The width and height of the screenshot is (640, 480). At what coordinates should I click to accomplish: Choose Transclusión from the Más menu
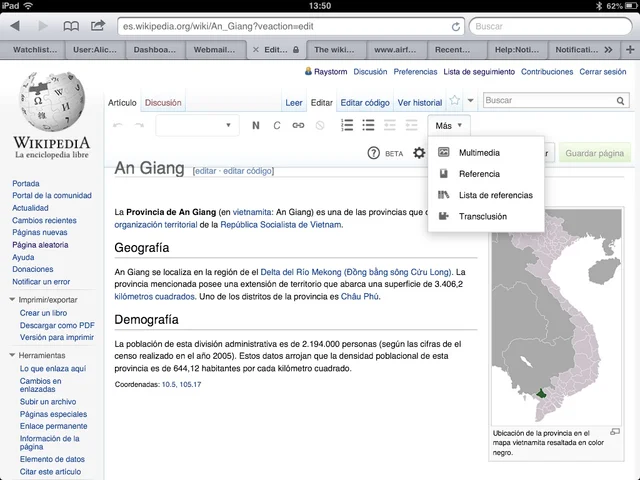pyautogui.click(x=486, y=216)
